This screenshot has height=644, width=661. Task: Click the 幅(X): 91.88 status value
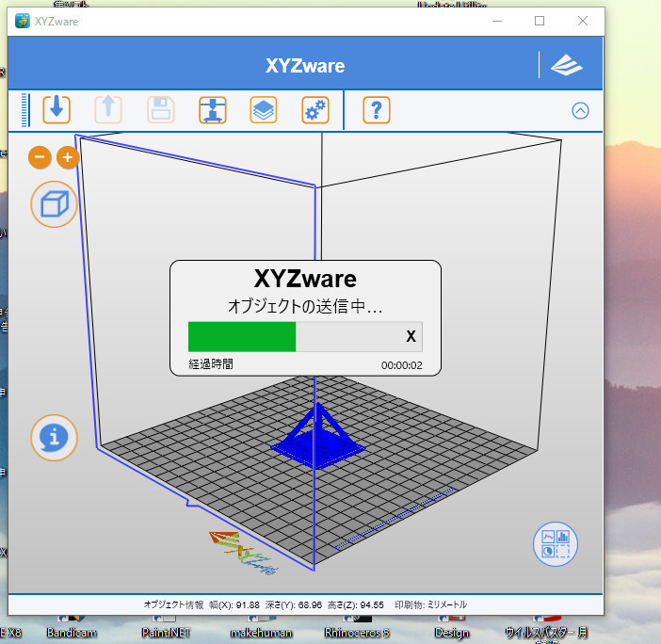click(x=234, y=605)
